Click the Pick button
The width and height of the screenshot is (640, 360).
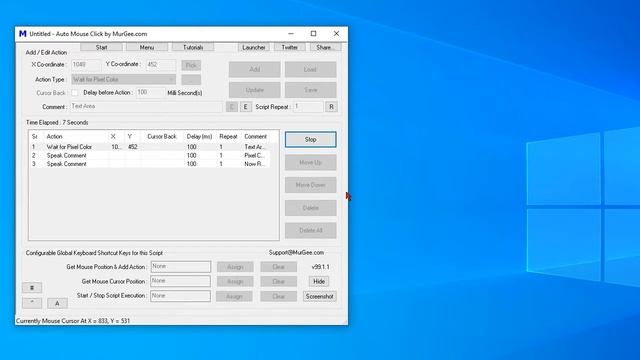tap(191, 65)
